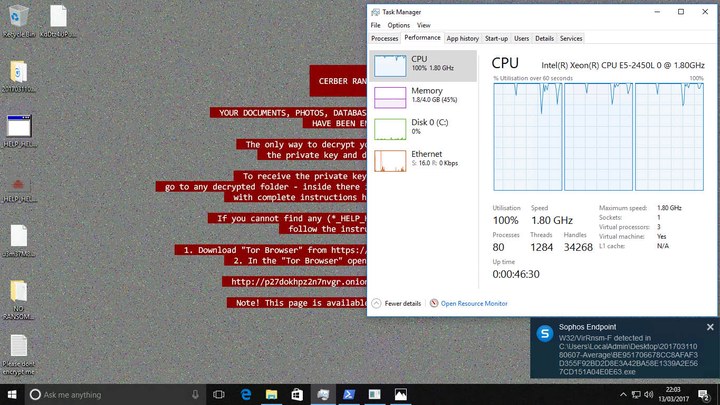The width and height of the screenshot is (720, 405).
Task: Dismiss the Sophos Endpoint notification
Action: point(710,327)
